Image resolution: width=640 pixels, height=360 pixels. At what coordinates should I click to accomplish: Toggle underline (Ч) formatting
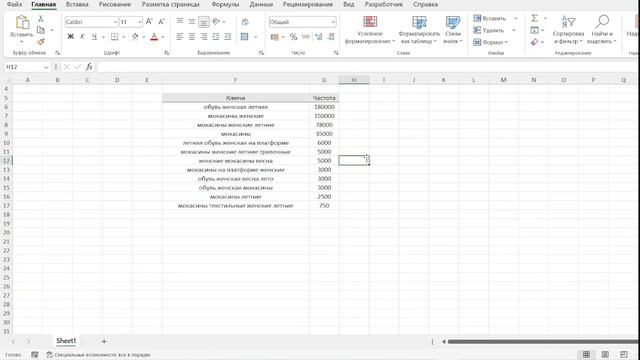(x=94, y=37)
